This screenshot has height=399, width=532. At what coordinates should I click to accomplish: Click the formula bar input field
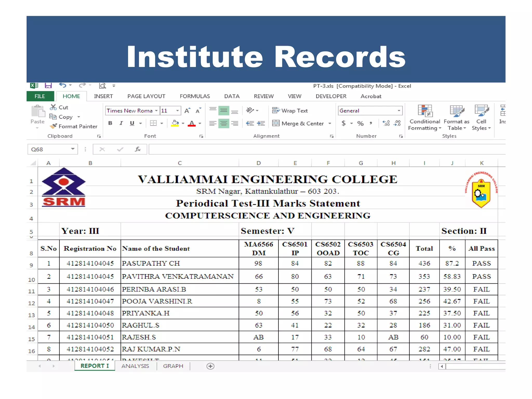pos(312,149)
